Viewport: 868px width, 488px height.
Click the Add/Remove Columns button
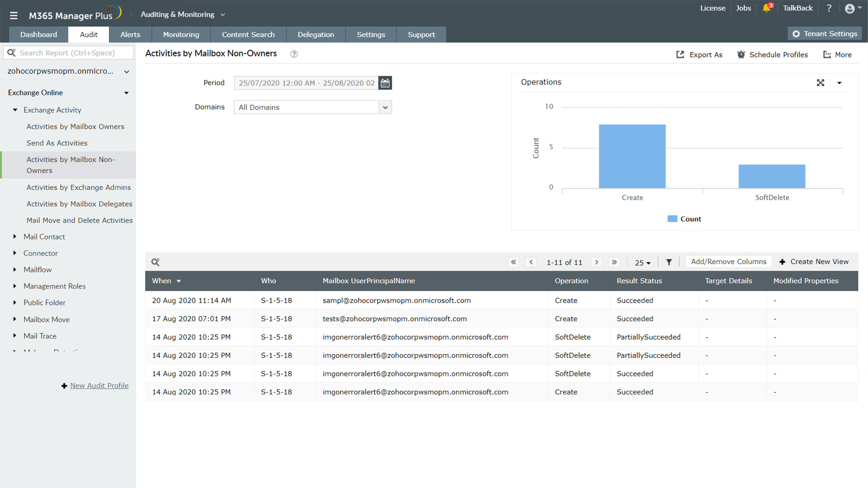(x=728, y=262)
